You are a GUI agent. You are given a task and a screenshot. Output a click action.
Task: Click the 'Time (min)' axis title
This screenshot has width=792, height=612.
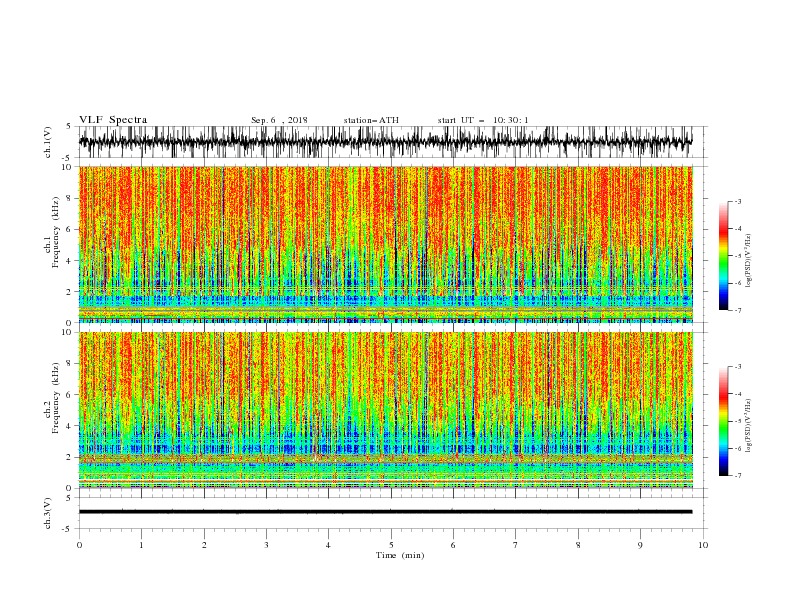coord(400,555)
